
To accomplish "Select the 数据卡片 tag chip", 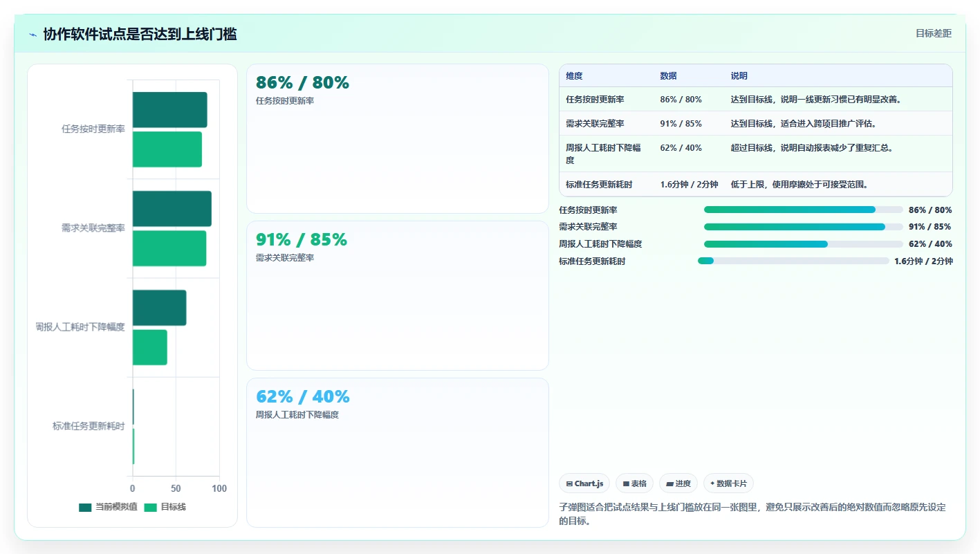I will (728, 483).
